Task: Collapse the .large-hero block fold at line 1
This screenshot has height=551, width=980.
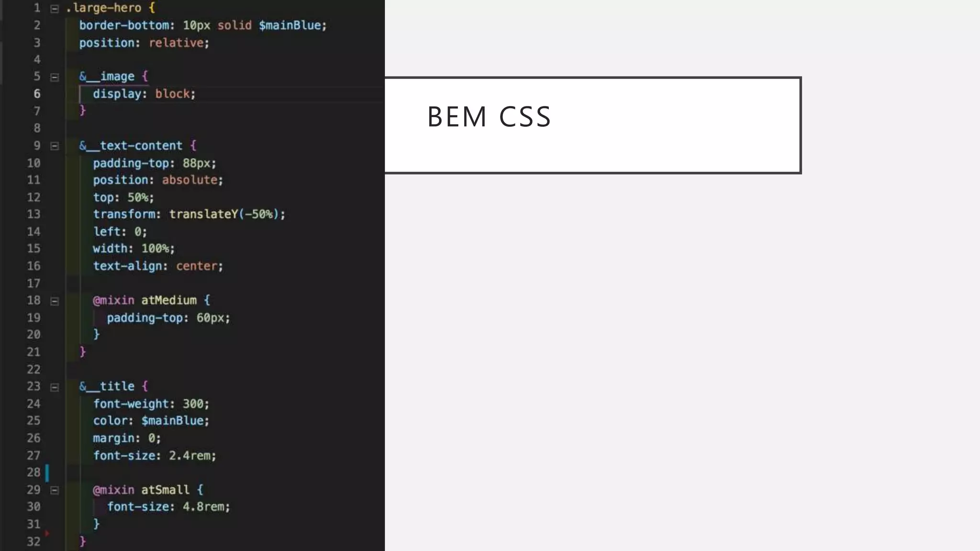Action: click(x=55, y=9)
